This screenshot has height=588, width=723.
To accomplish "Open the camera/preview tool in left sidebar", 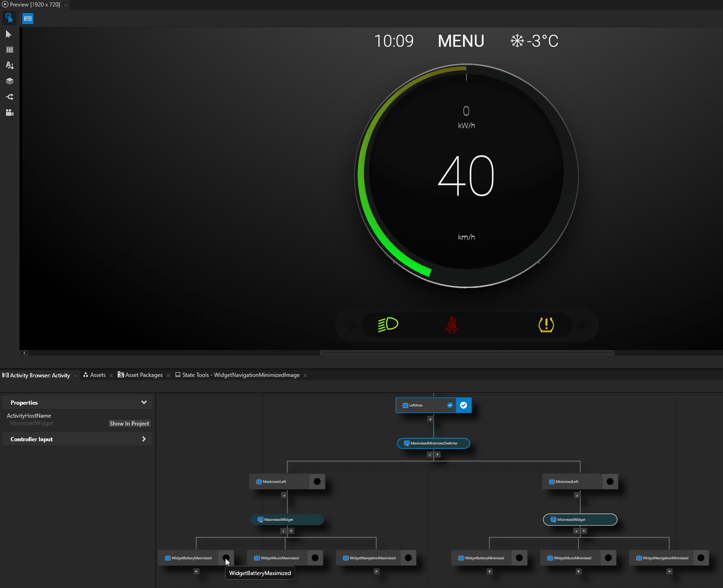I will (9, 112).
